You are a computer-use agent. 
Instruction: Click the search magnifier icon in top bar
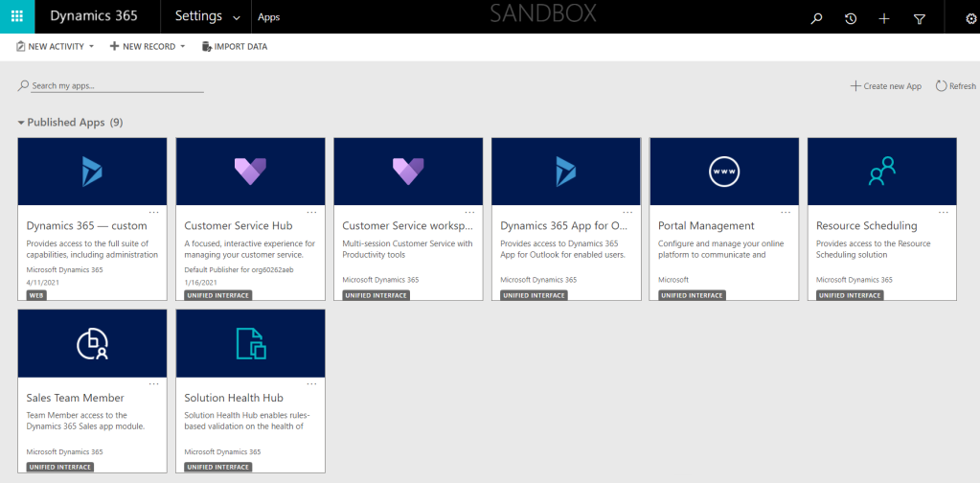(x=816, y=18)
